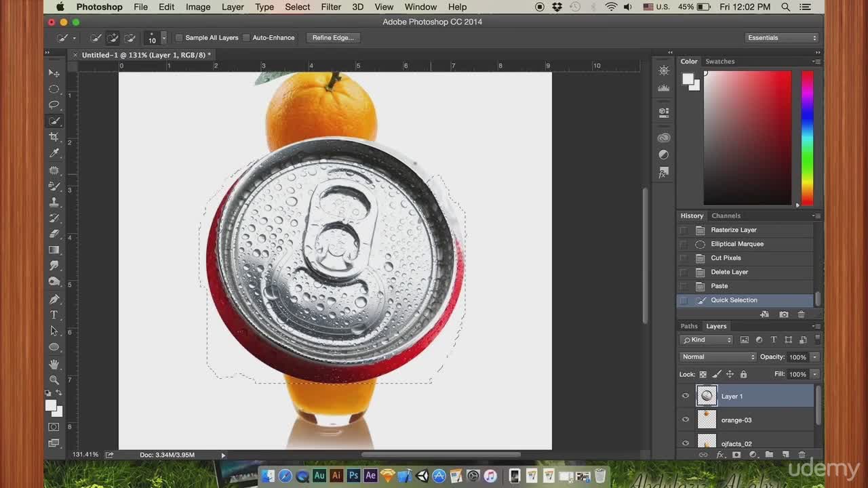Select the Spot Healing Brush tool
Screen dimensions: 868x488
coord(54,170)
